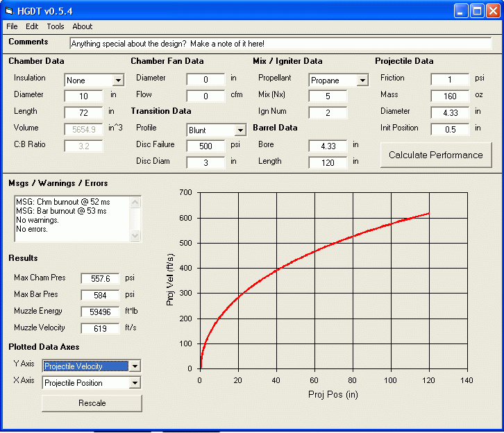Screen dimensions: 504x433
Task: Expand the Propellant dropdown
Action: click(x=362, y=80)
